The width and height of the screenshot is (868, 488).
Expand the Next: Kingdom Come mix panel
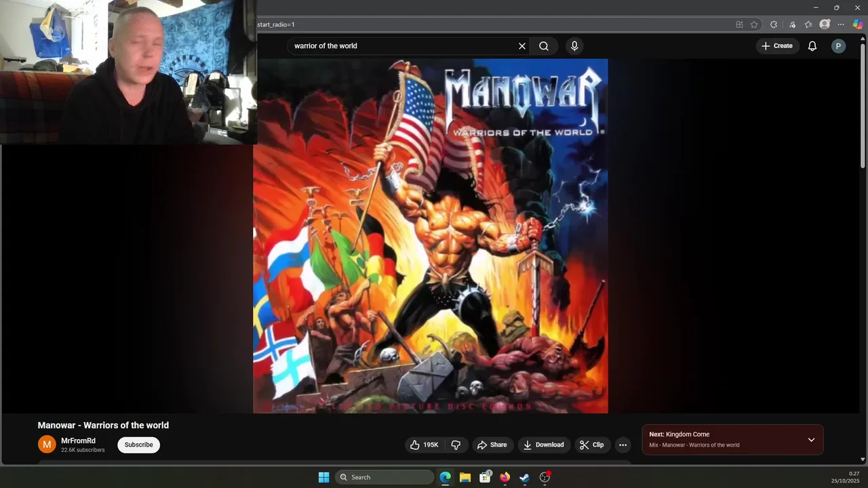(811, 440)
